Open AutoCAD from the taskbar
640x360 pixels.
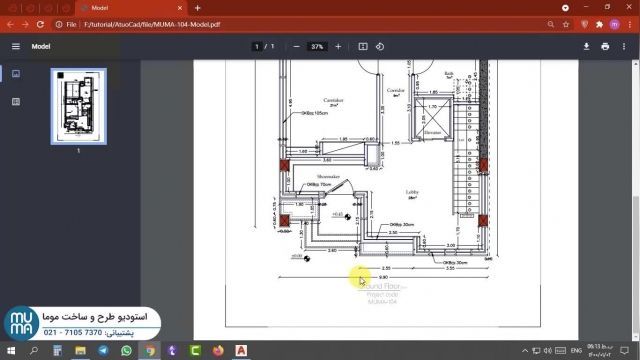241,351
